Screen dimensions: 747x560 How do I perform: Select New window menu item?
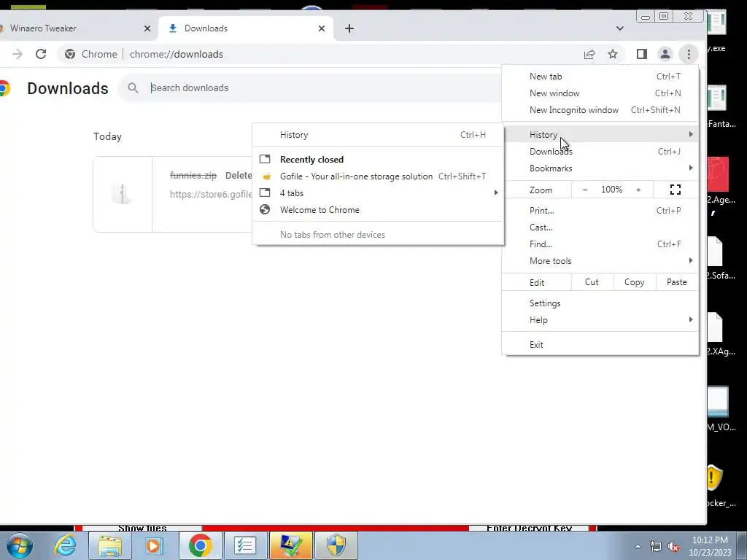pyautogui.click(x=600, y=93)
